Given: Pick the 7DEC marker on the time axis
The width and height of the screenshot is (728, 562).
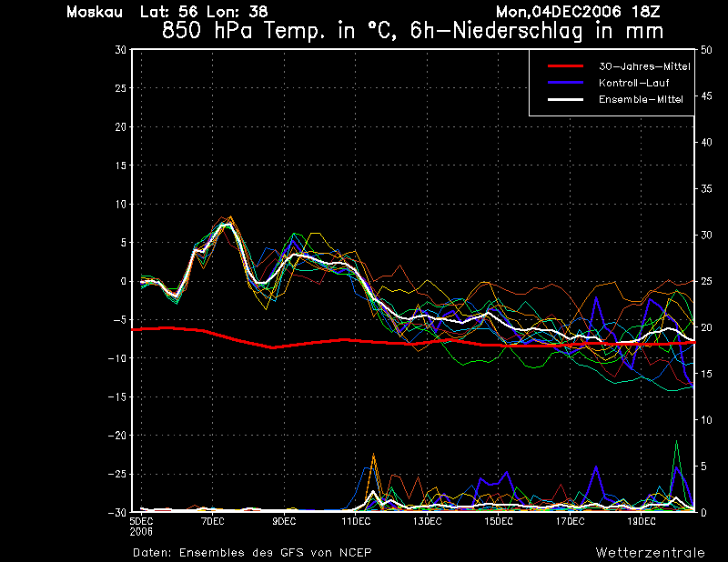Looking at the screenshot, I should click(212, 522).
